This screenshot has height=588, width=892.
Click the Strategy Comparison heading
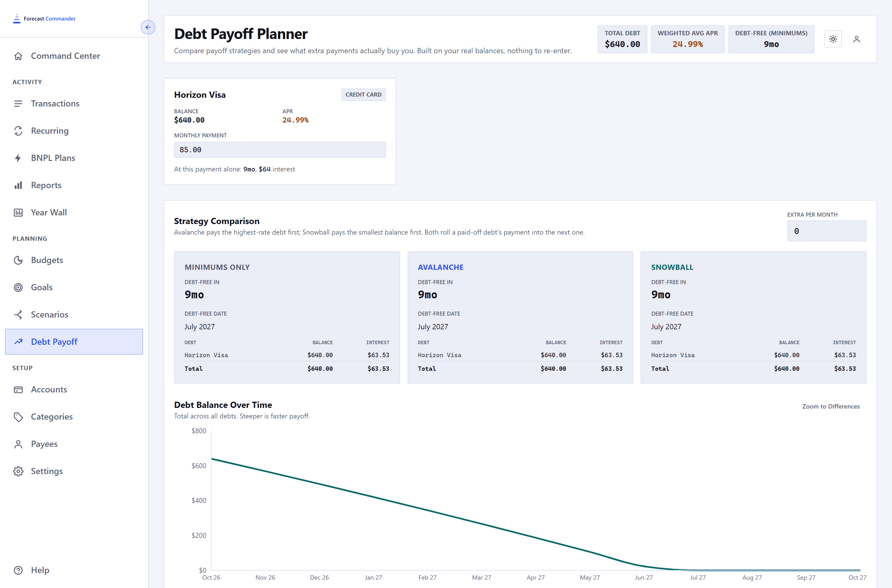click(x=216, y=221)
